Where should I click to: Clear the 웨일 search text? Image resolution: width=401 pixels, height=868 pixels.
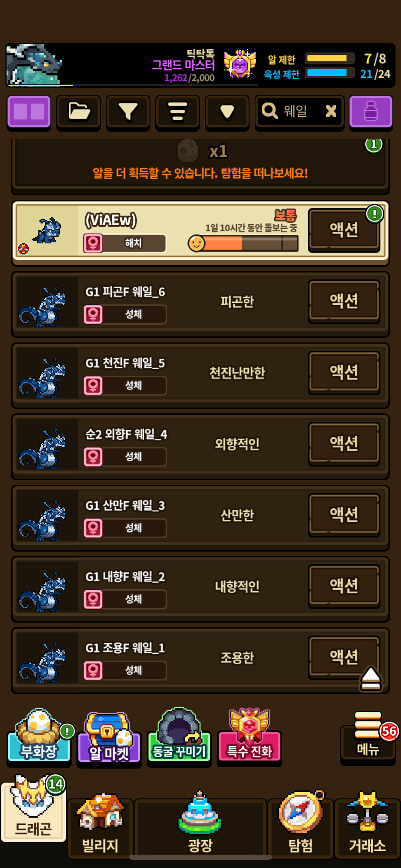(x=331, y=111)
